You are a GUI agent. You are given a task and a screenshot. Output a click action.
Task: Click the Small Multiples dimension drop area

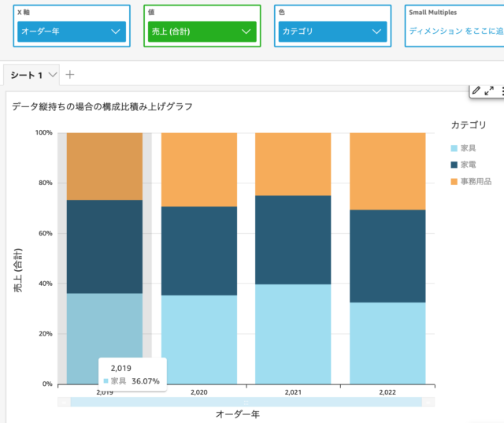coord(455,32)
